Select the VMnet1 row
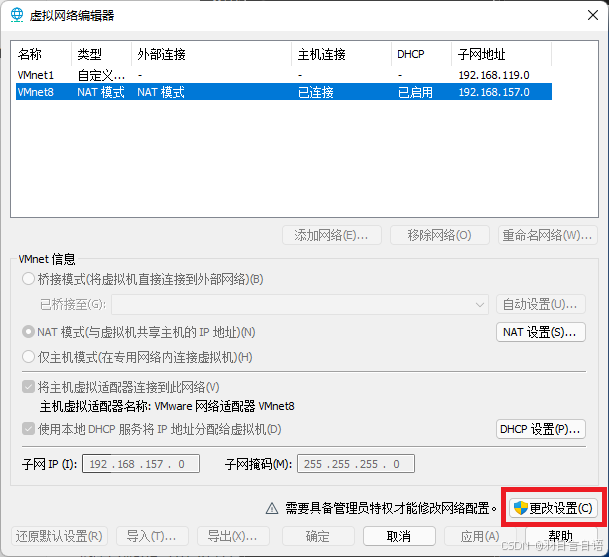609x557 pixels. (284, 75)
